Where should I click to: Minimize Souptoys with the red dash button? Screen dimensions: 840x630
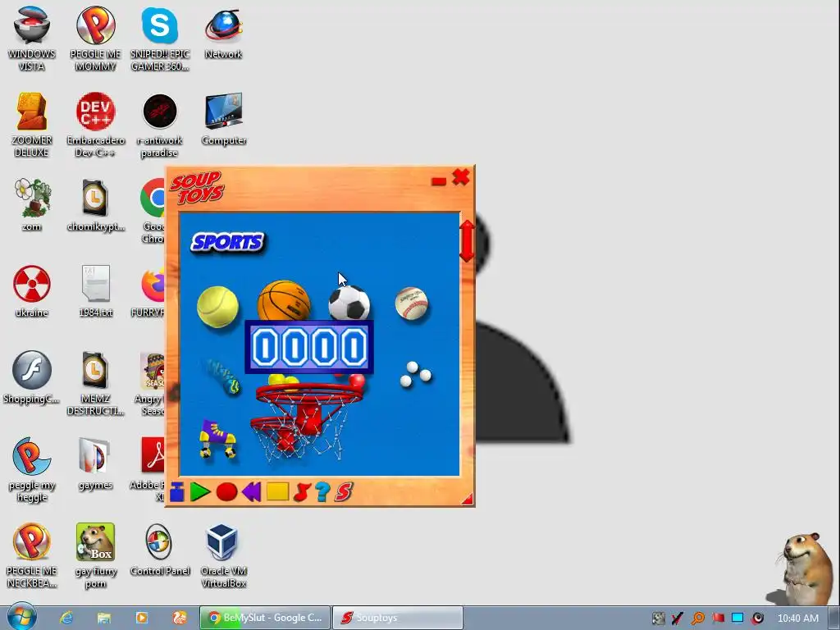coord(439,181)
